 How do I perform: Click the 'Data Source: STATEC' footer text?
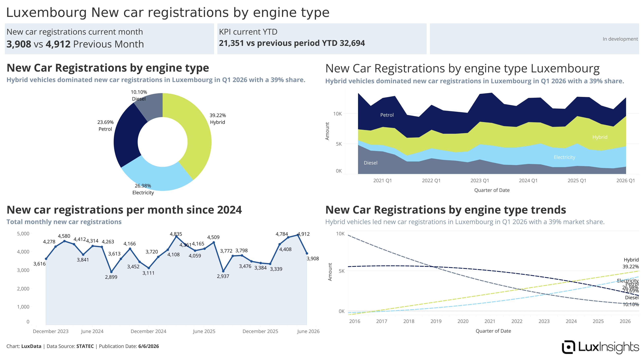pos(70,346)
